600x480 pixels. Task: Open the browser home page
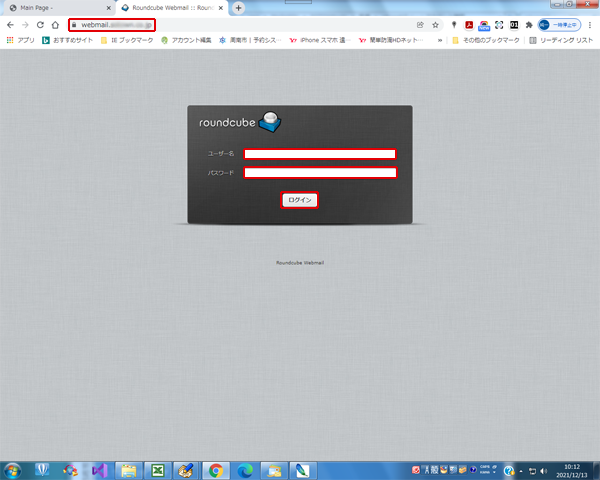(x=55, y=25)
